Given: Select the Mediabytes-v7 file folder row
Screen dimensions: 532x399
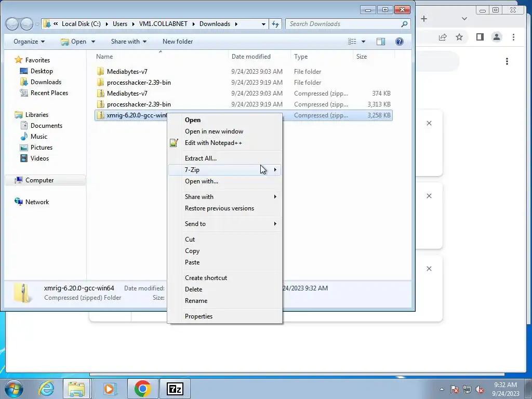Looking at the screenshot, I should coord(243,72).
